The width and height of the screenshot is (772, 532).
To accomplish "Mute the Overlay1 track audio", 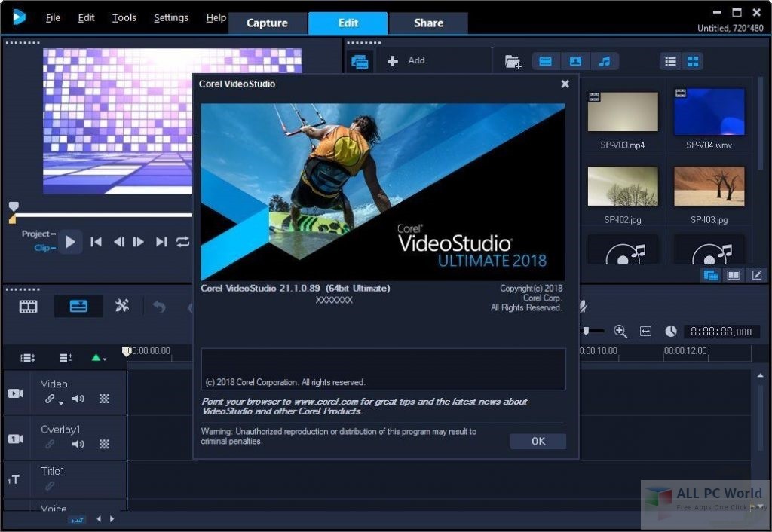I will pyautogui.click(x=78, y=444).
